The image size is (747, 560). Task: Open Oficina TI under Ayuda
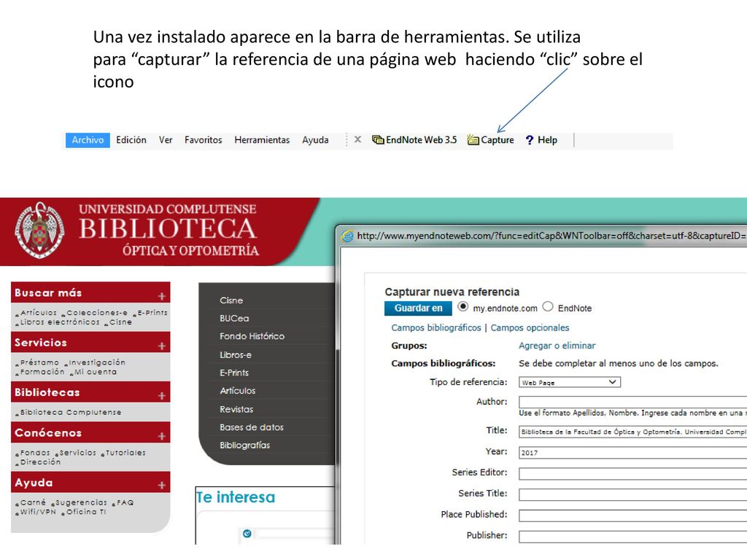coord(86,512)
